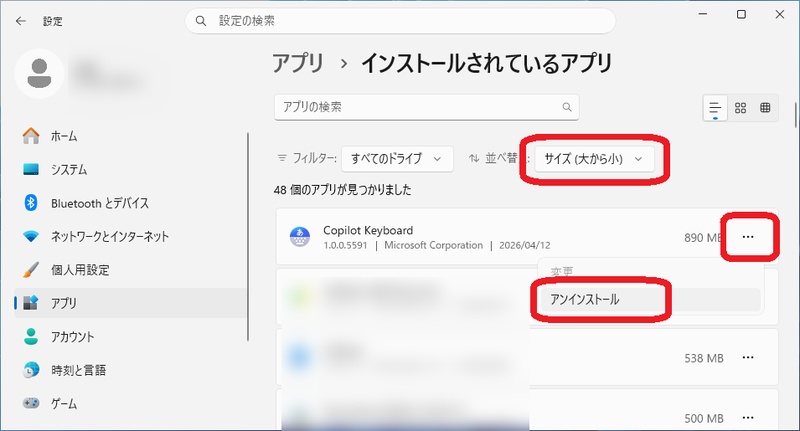This screenshot has height=431, width=800.
Task: Open ホーム in the sidebar
Action: coord(131,136)
